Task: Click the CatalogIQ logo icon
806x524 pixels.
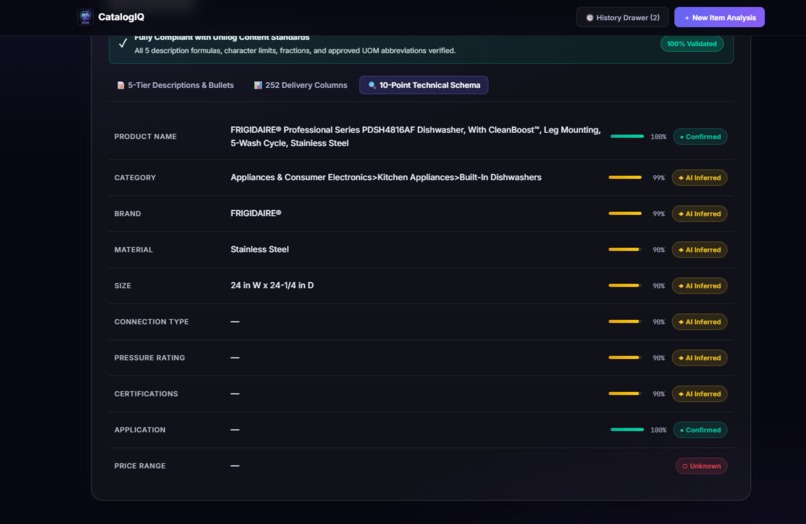Action: pyautogui.click(x=85, y=17)
